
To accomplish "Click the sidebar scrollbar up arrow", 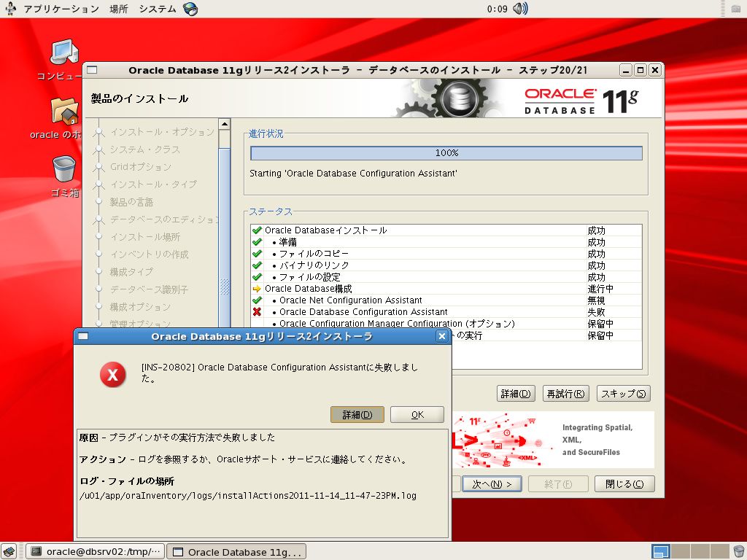I will pos(225,124).
